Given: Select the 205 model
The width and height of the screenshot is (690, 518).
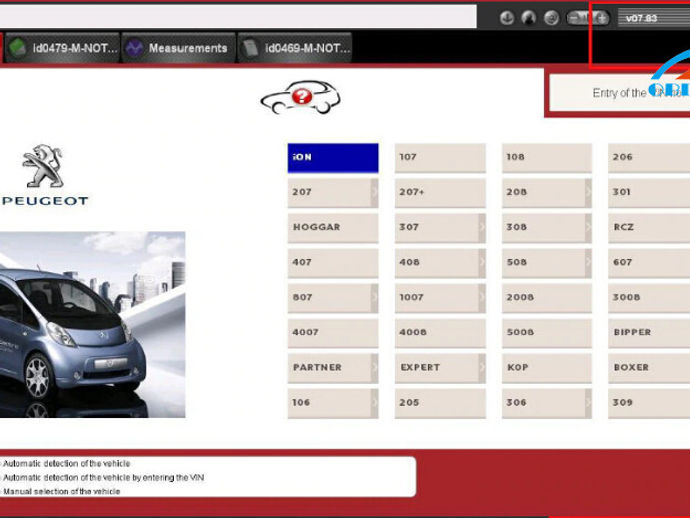Looking at the screenshot, I should (x=440, y=403).
